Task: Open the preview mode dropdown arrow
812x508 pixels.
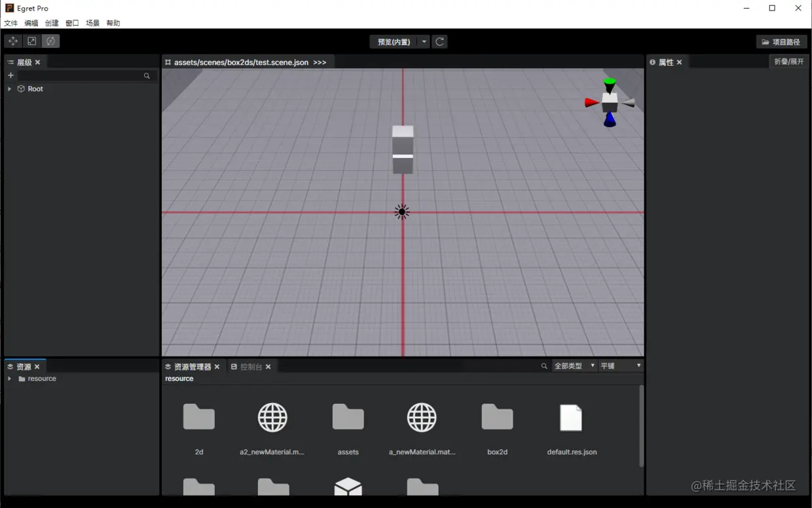Action: [x=424, y=42]
